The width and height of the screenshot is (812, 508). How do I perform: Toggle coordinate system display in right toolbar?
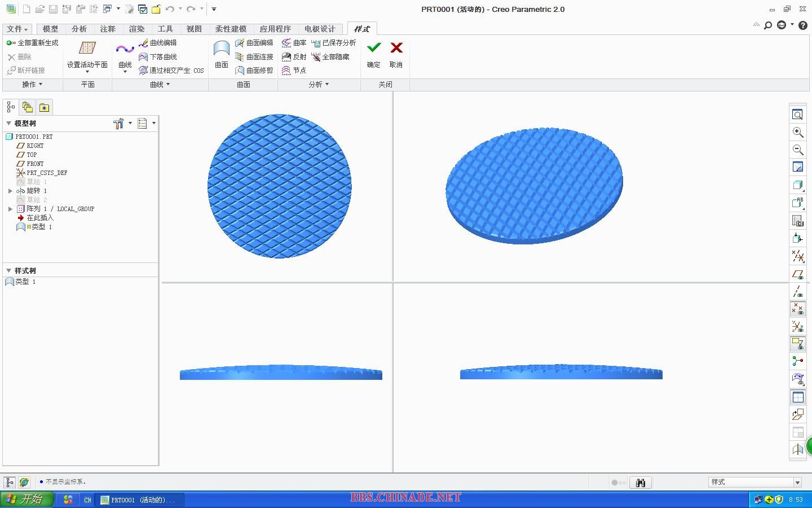(797, 327)
